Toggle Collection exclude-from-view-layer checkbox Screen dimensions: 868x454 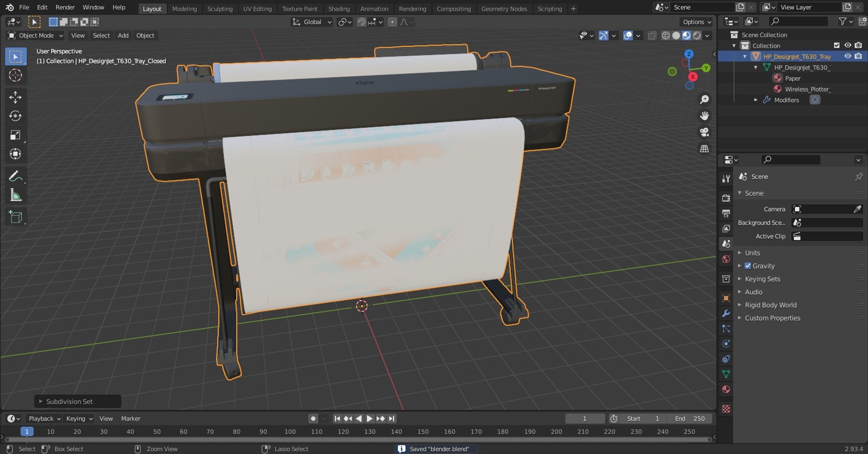[x=837, y=45]
